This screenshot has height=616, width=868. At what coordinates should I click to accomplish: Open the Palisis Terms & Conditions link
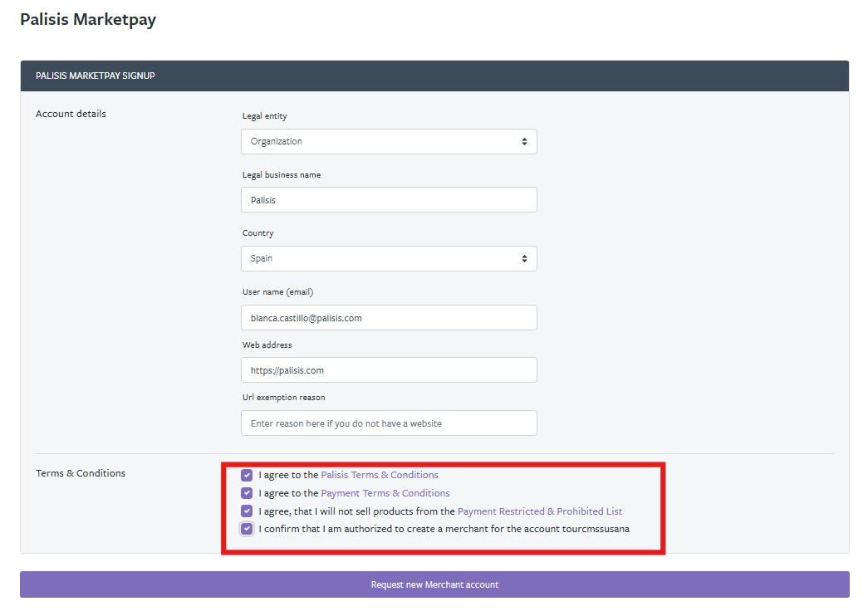tap(380, 475)
